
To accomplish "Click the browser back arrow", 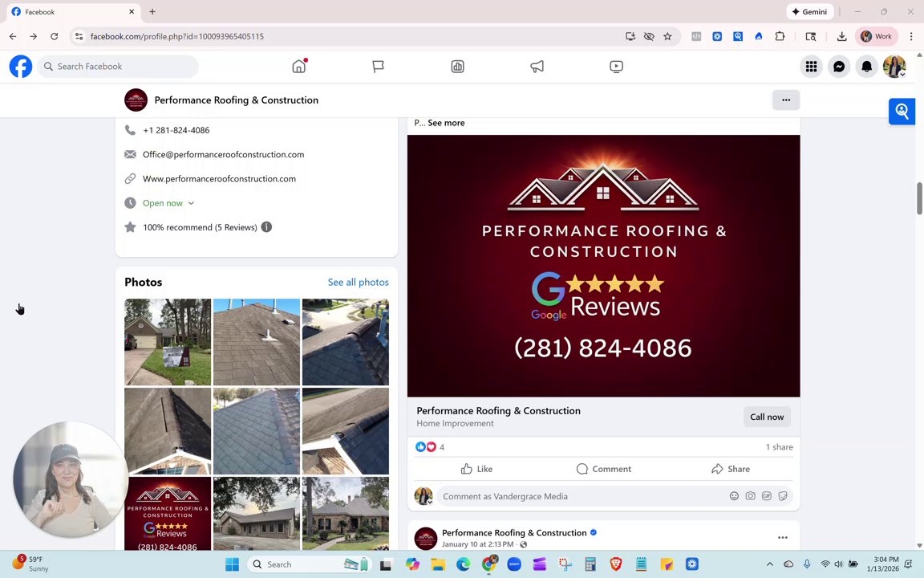I will click(13, 37).
